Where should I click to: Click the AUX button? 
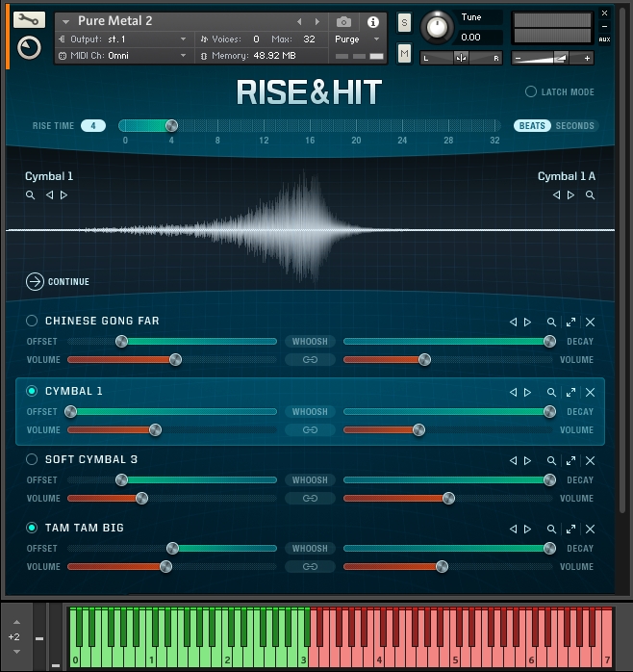(x=604, y=39)
